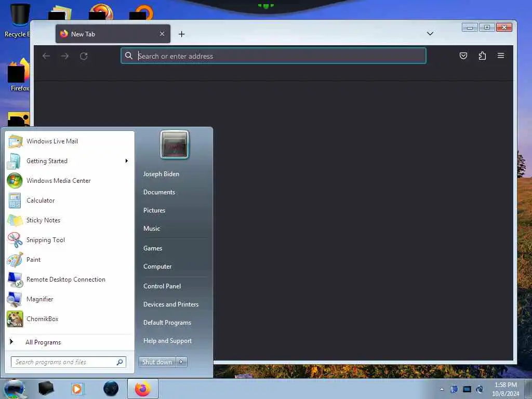
Task: Click the Firefox taskbar button
Action: click(143, 389)
